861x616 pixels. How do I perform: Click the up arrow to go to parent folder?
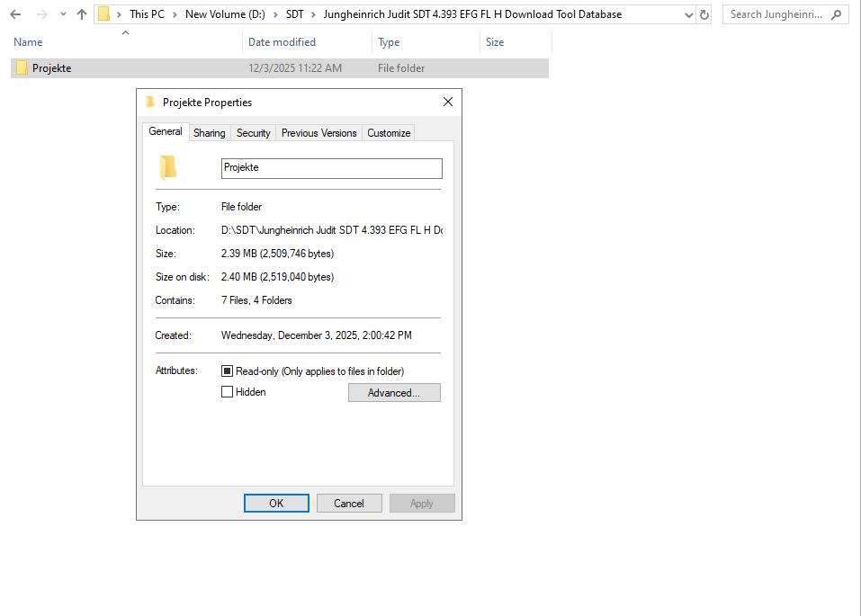click(81, 13)
